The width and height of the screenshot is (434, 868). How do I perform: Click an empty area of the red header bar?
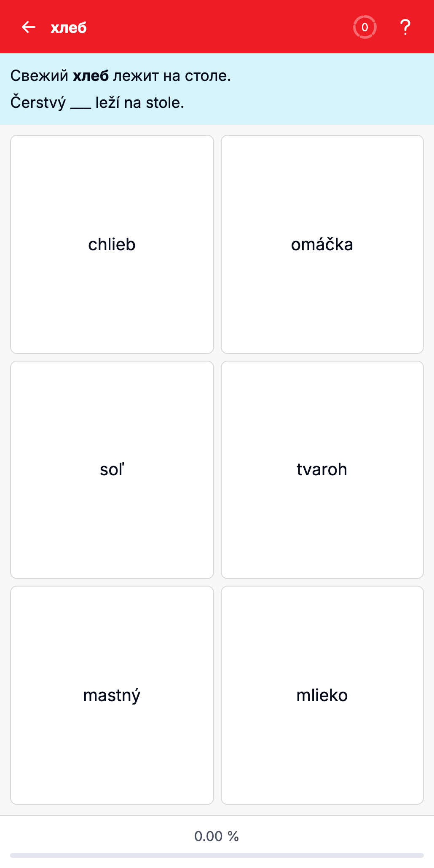click(x=219, y=27)
